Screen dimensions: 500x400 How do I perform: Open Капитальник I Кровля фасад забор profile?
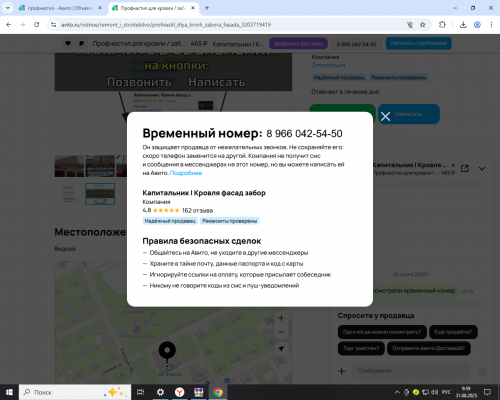(204, 193)
